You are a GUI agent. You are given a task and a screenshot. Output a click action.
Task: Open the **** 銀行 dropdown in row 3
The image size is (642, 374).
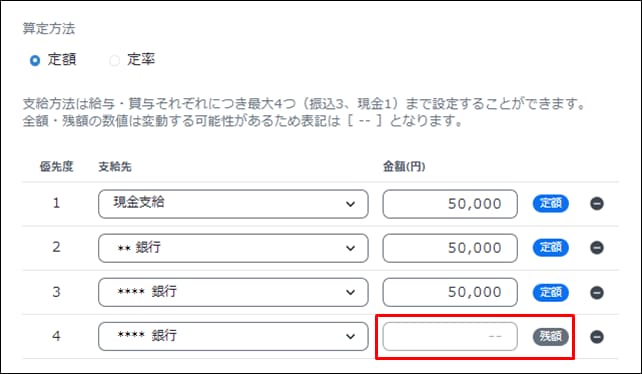pyautogui.click(x=233, y=292)
